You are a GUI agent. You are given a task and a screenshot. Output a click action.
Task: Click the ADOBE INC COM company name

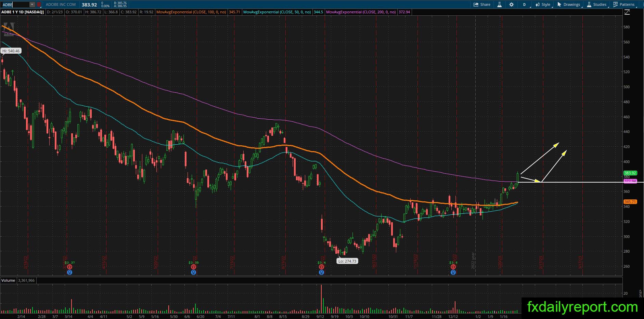coord(61,4)
